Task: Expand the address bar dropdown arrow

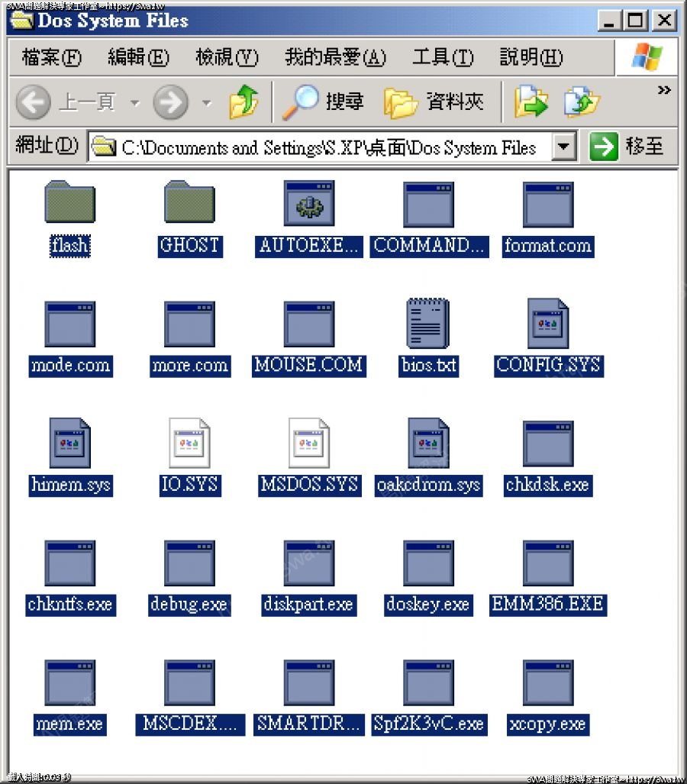Action: pos(563,147)
